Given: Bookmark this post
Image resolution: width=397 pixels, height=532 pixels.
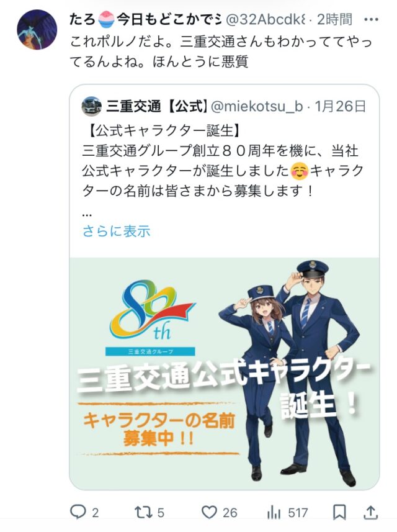Looking at the screenshot, I should (x=339, y=512).
